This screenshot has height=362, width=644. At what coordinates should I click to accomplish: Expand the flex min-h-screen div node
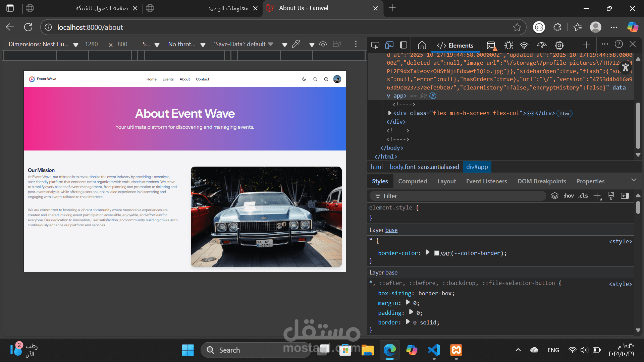point(390,113)
